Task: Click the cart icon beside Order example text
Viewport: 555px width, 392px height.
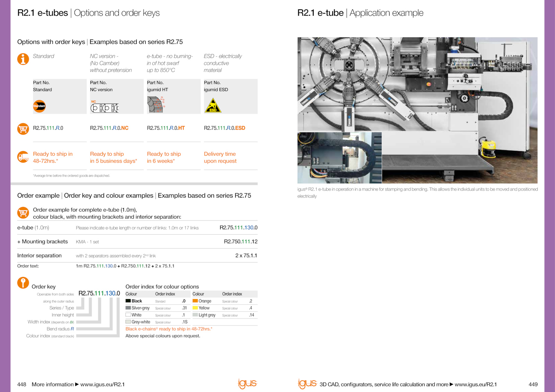Action: point(23,212)
